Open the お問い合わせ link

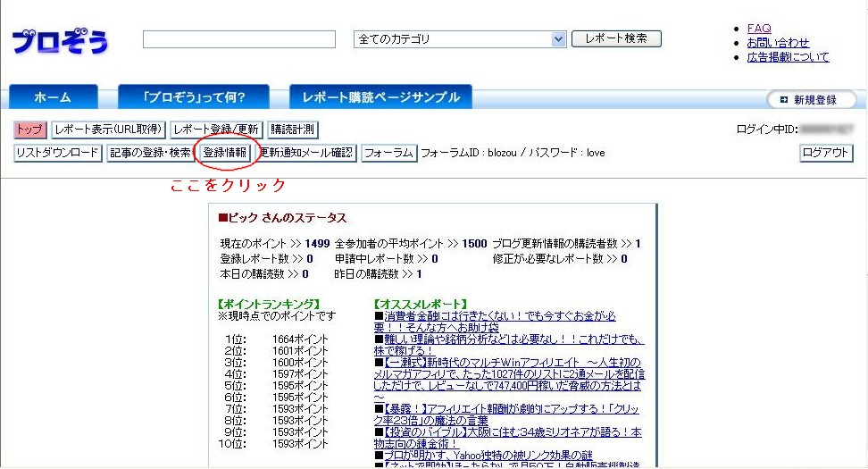point(778,43)
